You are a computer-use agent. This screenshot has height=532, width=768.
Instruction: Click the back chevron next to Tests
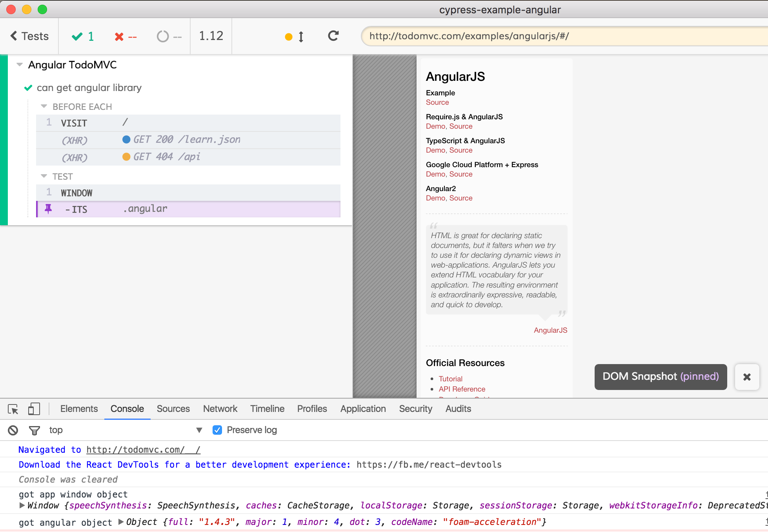pyautogui.click(x=14, y=36)
